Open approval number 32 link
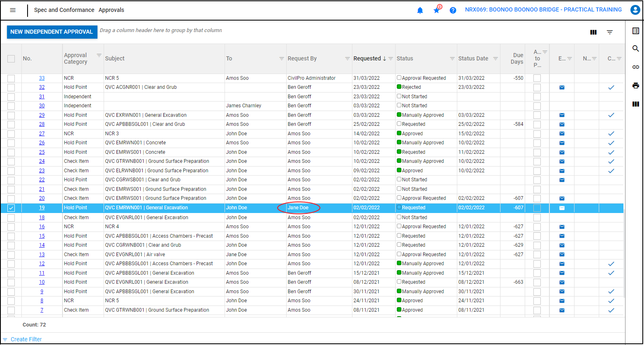 42,87
